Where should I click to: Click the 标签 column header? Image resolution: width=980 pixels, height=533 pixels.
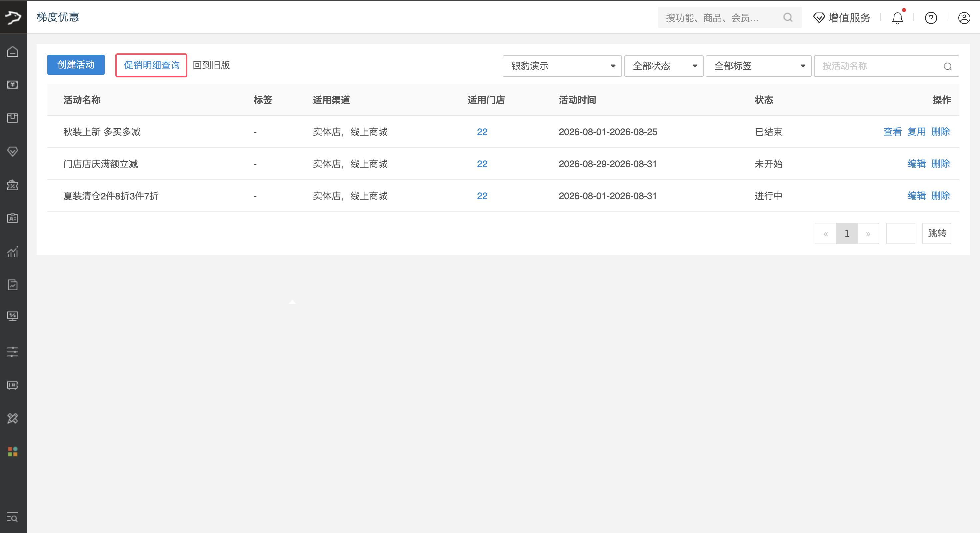tap(263, 100)
